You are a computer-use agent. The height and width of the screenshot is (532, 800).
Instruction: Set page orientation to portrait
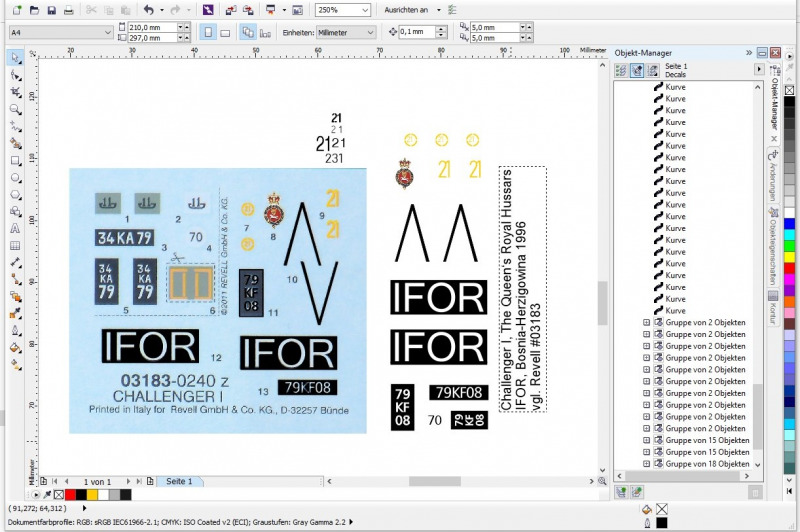(208, 32)
